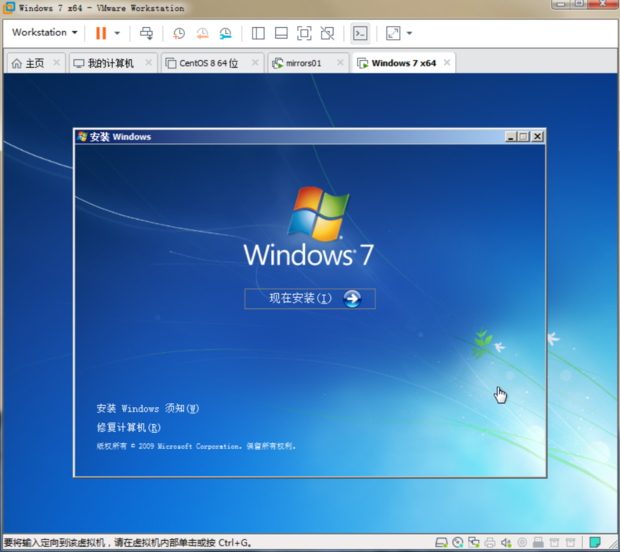Send Ctrl+Alt+Del to the VM
Viewport: 620px width, 552px height.
(147, 33)
